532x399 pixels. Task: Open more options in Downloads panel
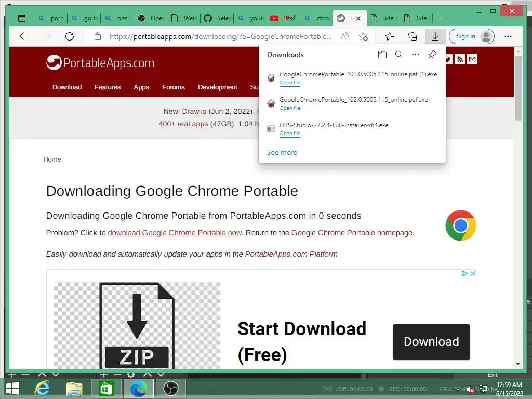pos(416,54)
